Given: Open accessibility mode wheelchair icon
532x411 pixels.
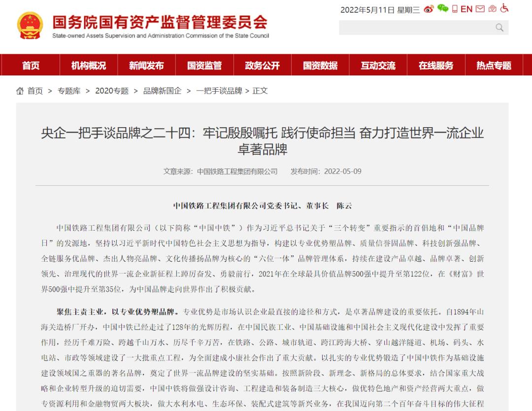Looking at the screenshot, I should (x=504, y=8).
